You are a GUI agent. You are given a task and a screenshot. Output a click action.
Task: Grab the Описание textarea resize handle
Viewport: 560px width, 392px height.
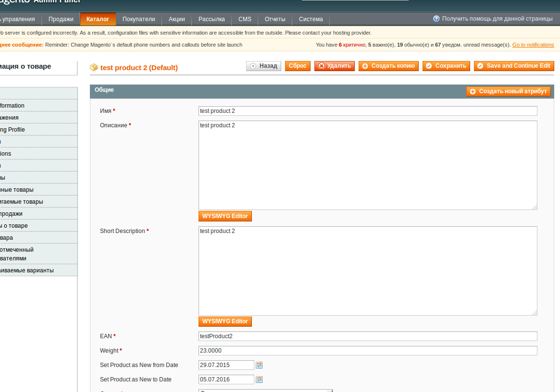pyautogui.click(x=535, y=207)
